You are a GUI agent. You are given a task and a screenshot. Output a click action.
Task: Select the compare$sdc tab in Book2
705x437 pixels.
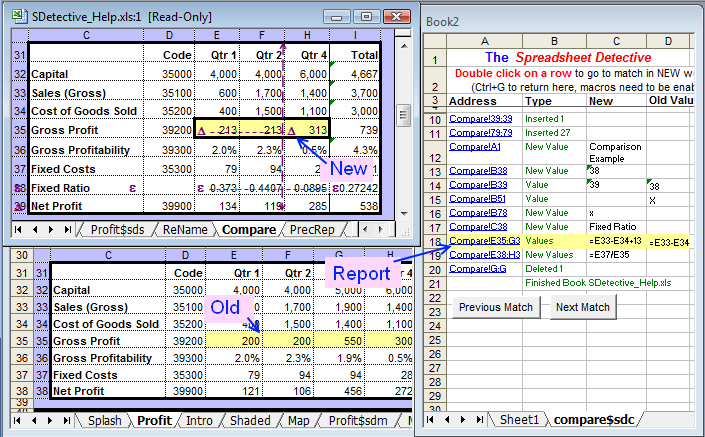[x=593, y=419]
